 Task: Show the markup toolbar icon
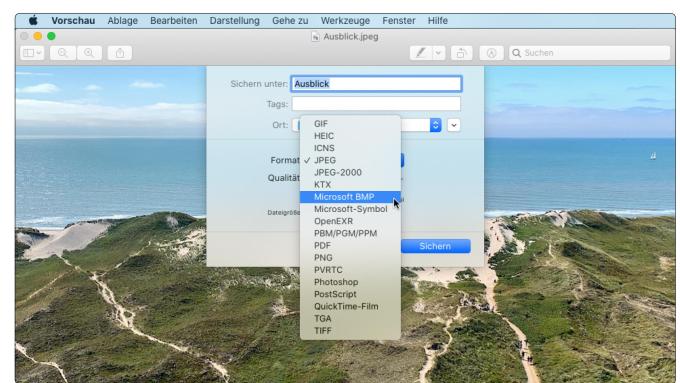(x=491, y=53)
